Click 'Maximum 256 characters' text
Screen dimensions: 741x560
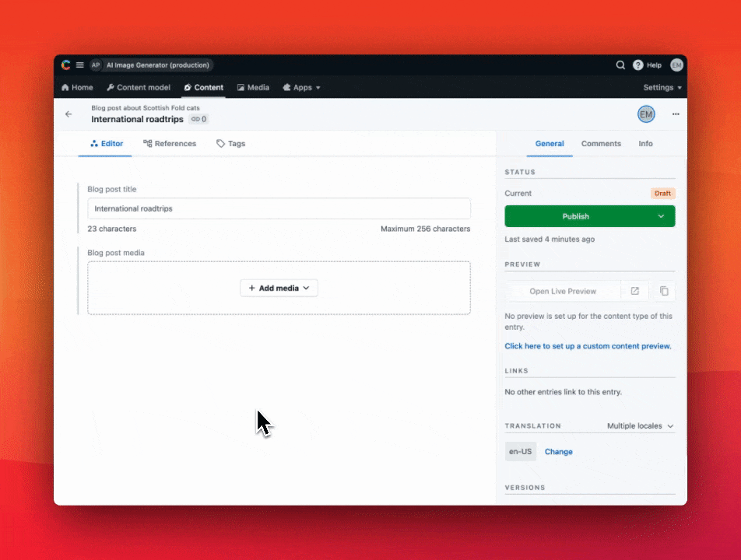[x=425, y=229]
